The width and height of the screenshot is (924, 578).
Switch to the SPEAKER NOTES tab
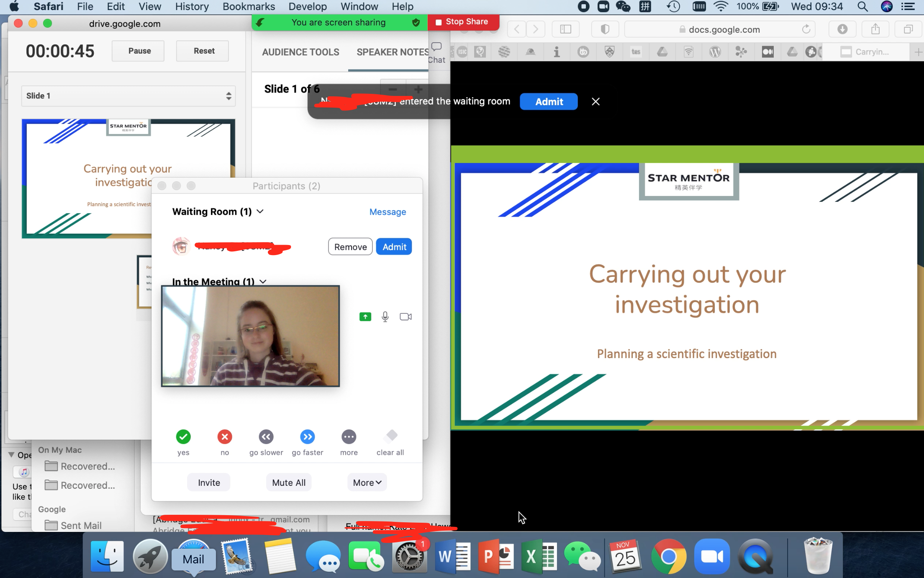[x=393, y=52]
